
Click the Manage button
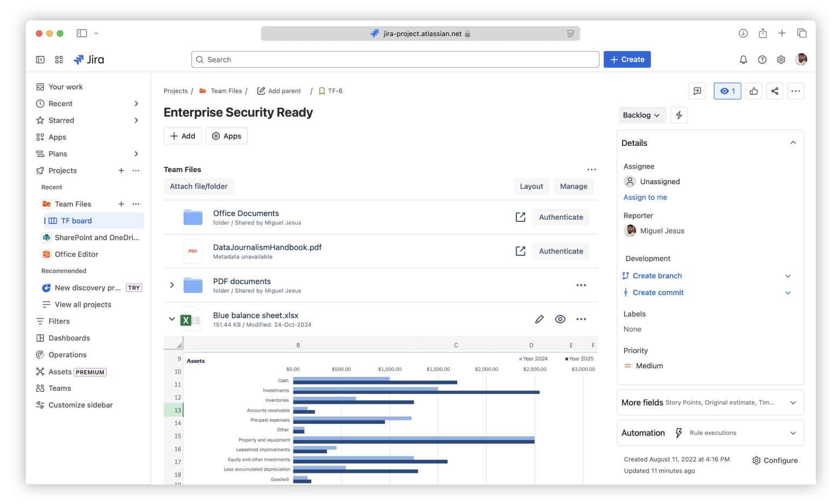click(x=574, y=186)
